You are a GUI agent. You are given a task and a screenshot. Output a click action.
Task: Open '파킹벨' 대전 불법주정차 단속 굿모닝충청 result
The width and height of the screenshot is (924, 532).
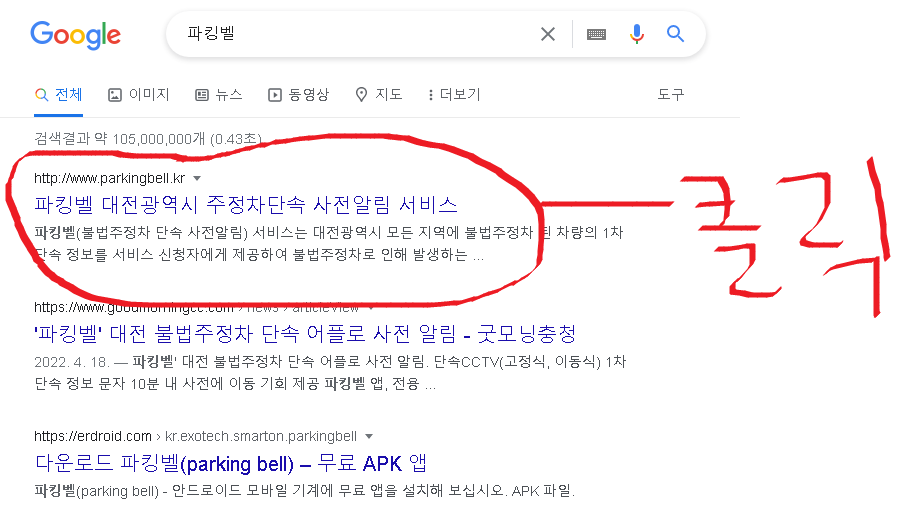305,334
